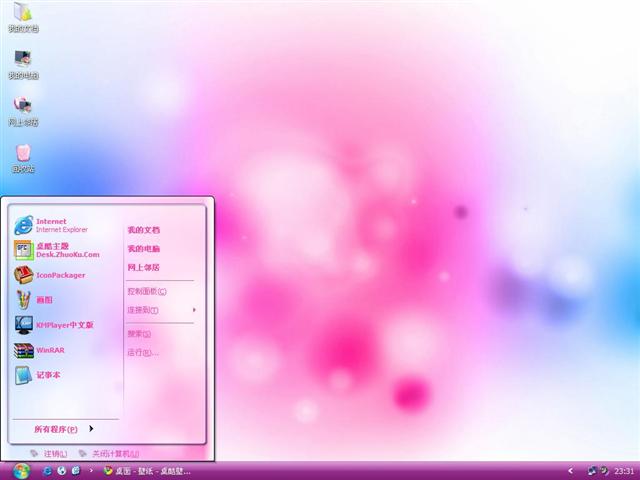Expand the 连接到(T) submenu
Viewport: 640px width, 480px height.
click(162, 310)
